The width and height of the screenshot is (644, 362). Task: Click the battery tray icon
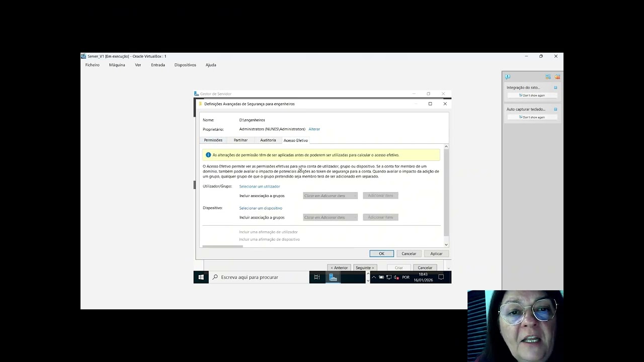coord(381,277)
